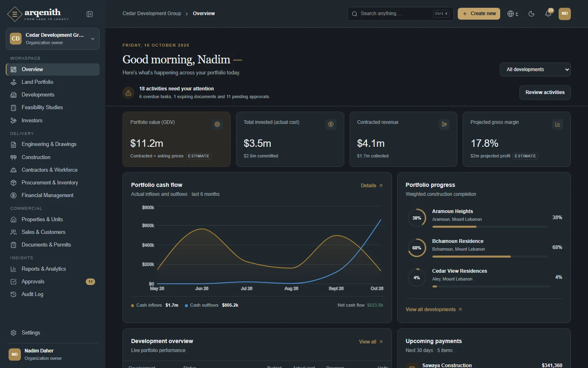Viewport: 588px width, 368px height.
Task: Click the Bchamoun Residence 68% progress ring
Action: (416, 248)
